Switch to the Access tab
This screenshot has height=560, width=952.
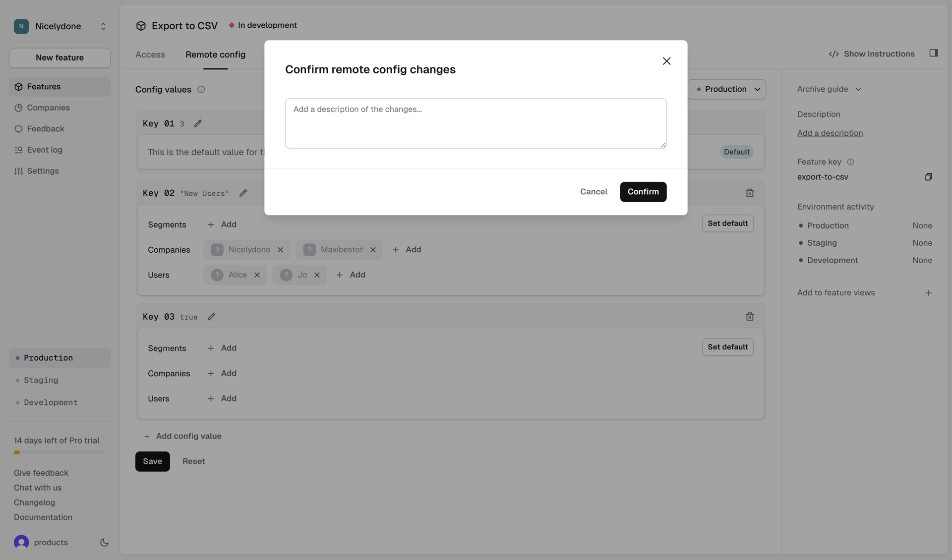pyautogui.click(x=150, y=55)
